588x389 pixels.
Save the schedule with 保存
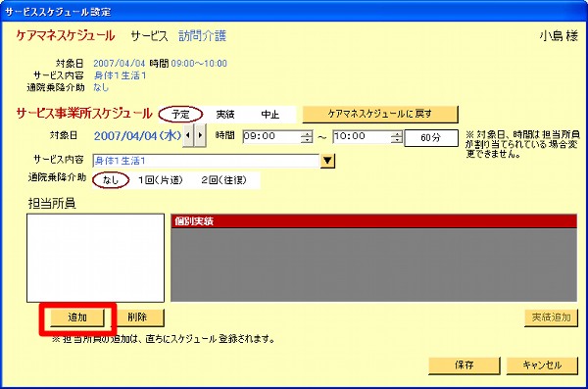(x=465, y=365)
